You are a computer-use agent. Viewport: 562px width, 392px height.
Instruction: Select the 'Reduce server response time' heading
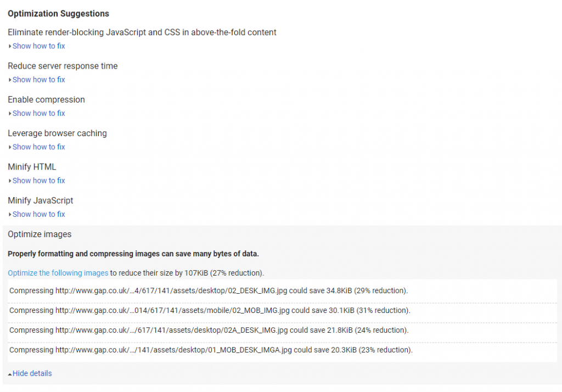(63, 66)
